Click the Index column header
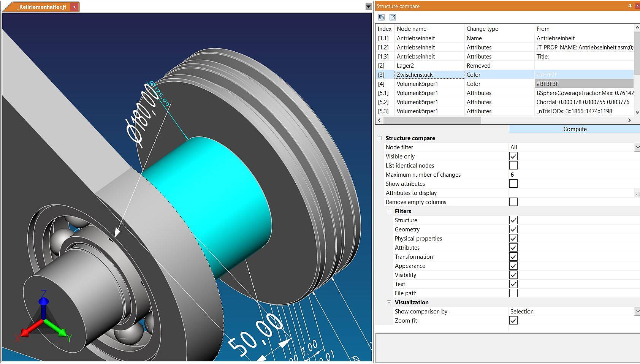The image size is (640, 364). coord(385,29)
